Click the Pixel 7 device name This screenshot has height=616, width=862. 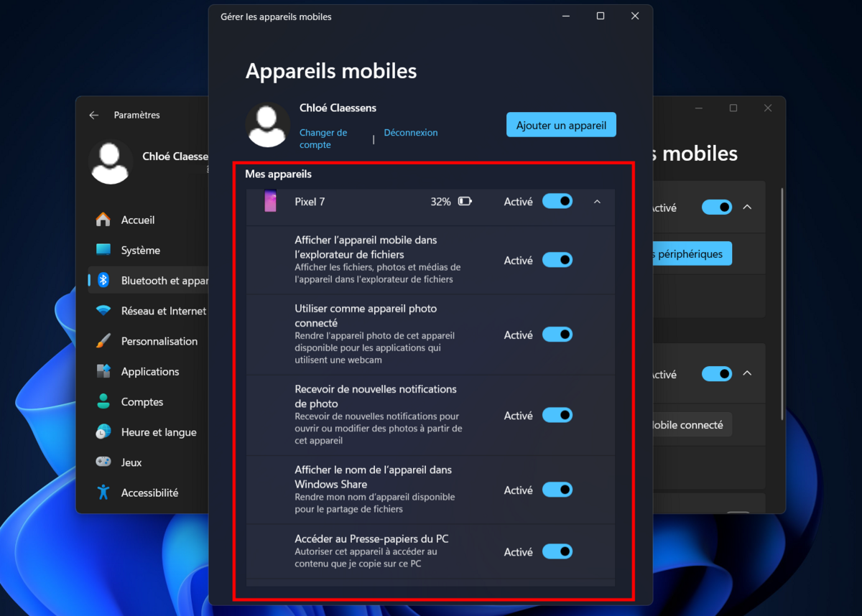tap(310, 202)
